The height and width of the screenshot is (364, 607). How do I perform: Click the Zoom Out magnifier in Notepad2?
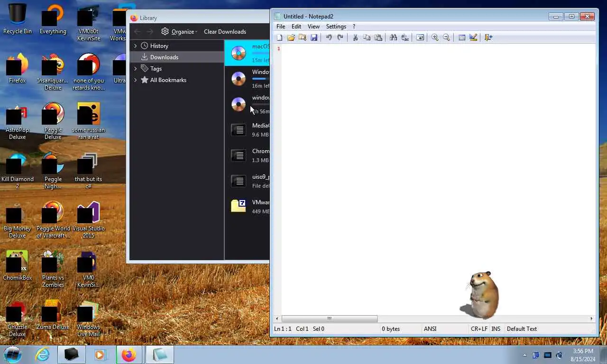[x=446, y=37]
